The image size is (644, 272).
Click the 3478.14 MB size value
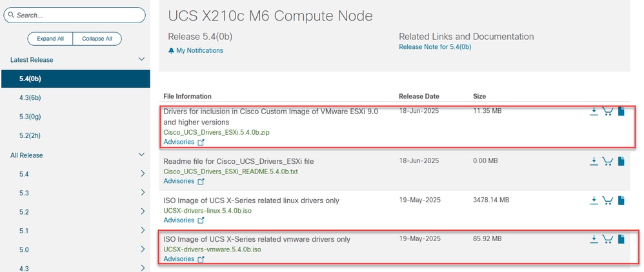pos(491,200)
